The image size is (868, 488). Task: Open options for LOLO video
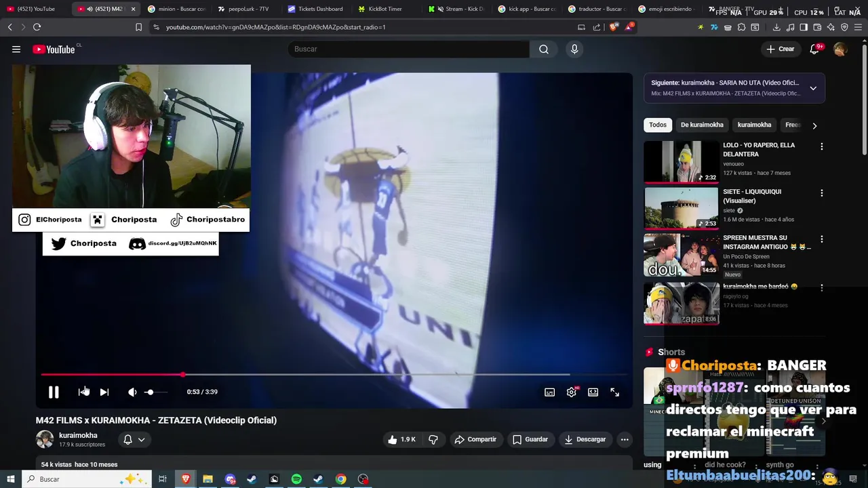(822, 146)
